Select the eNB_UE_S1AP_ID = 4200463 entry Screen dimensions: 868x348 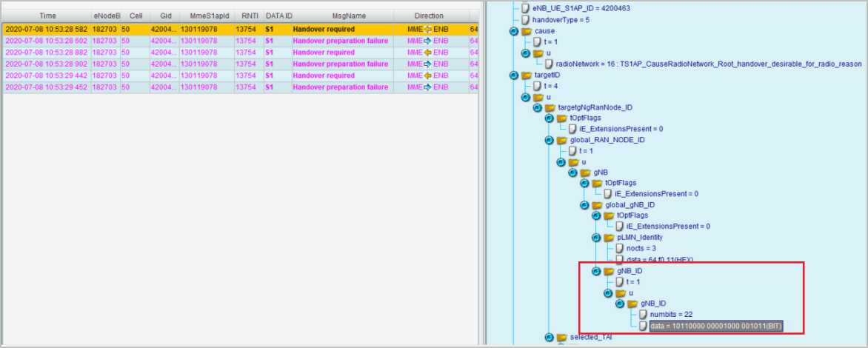tap(580, 8)
